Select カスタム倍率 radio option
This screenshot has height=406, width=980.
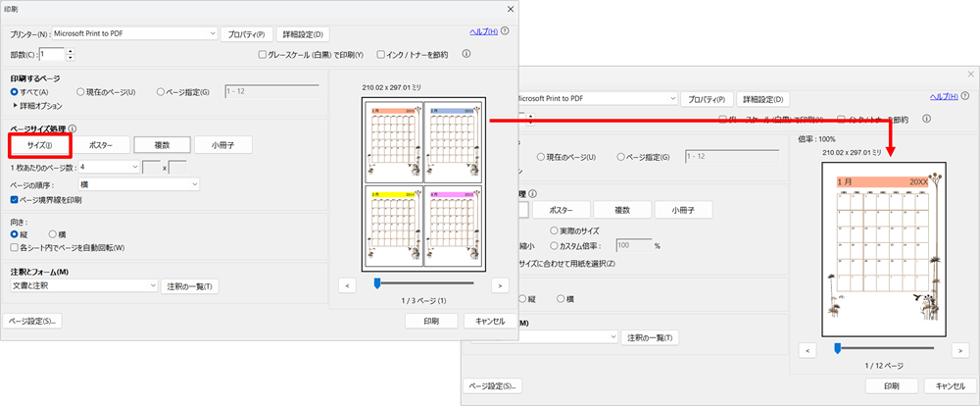tap(554, 246)
